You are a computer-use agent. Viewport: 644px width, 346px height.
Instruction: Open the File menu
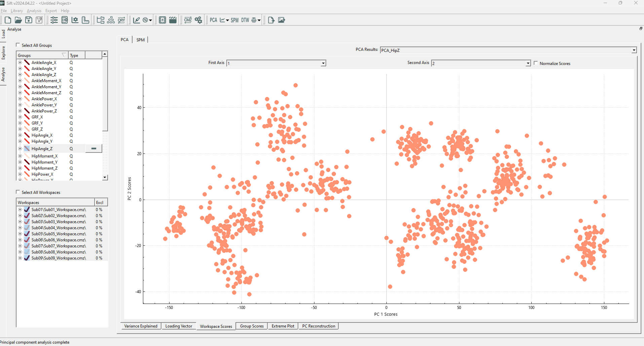pos(4,11)
